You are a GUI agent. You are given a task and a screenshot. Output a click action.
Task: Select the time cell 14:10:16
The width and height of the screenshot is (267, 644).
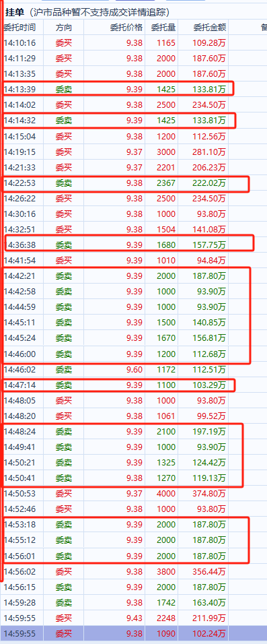(x=20, y=42)
